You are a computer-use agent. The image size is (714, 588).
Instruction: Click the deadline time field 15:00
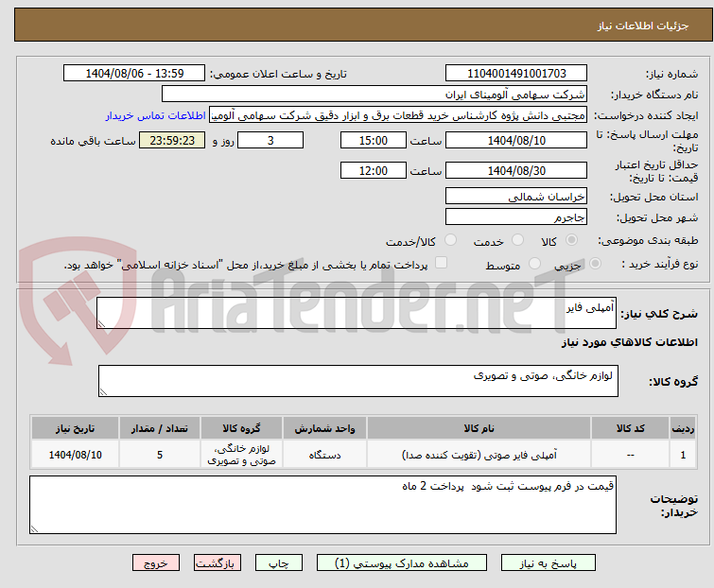[374, 140]
